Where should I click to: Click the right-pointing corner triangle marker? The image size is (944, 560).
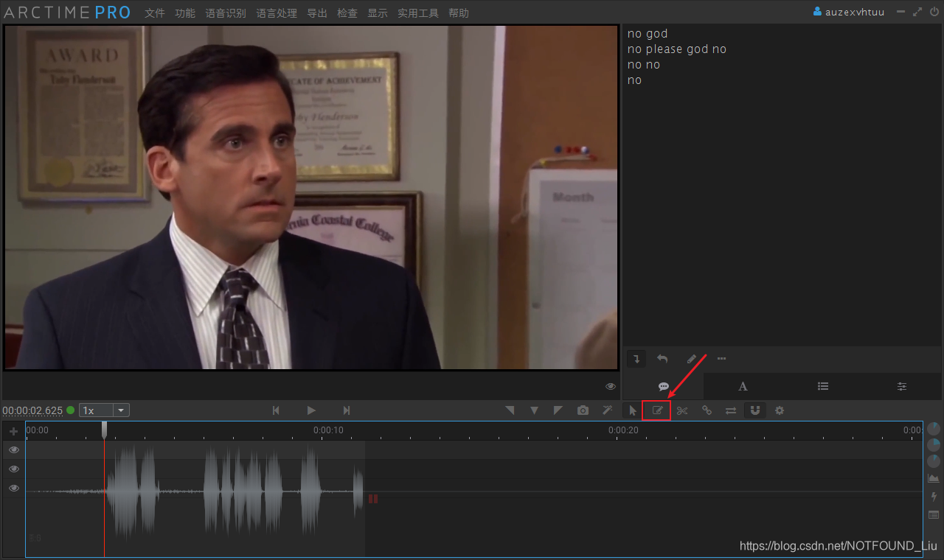tap(558, 410)
